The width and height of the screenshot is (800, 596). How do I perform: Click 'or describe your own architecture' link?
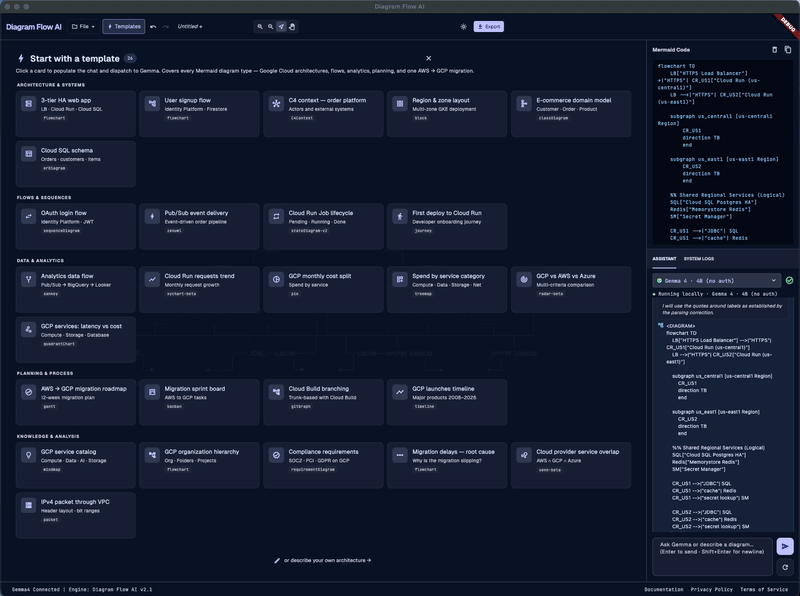coord(323,560)
